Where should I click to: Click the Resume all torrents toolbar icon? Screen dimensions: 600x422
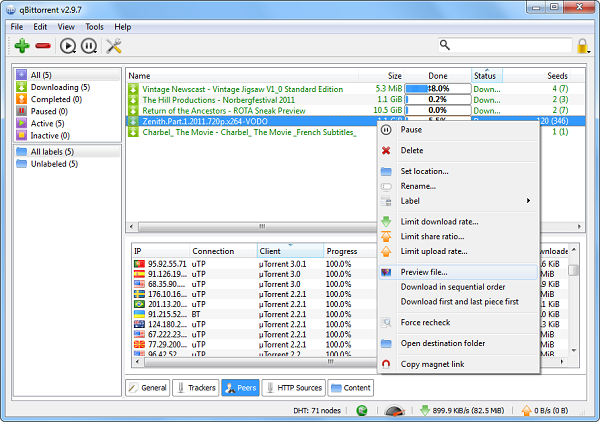tap(68, 45)
